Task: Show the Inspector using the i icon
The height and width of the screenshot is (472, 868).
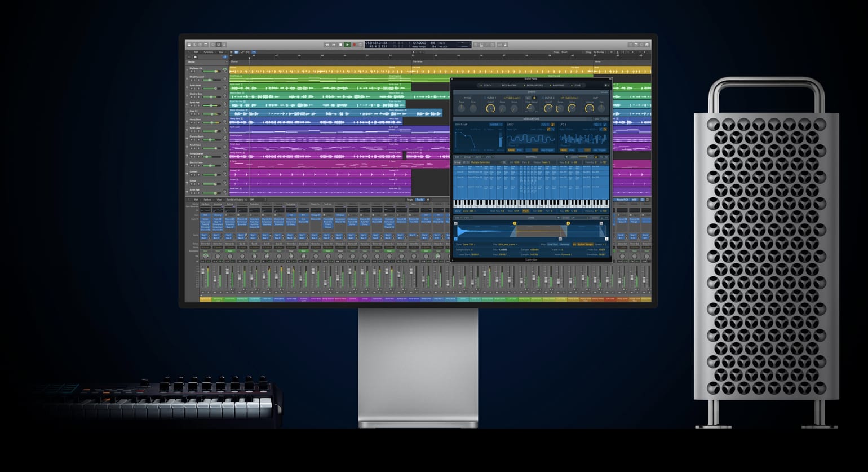Action: (194, 45)
